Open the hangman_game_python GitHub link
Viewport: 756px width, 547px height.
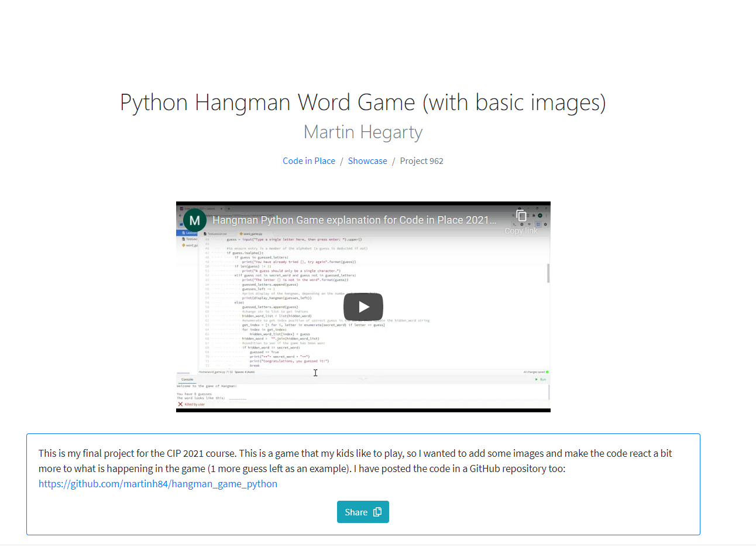pos(158,484)
